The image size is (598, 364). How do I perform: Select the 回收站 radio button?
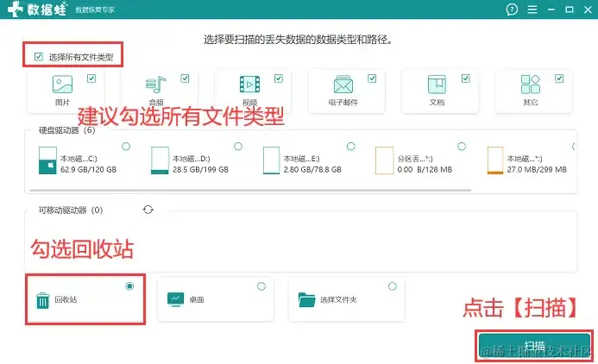(x=129, y=286)
